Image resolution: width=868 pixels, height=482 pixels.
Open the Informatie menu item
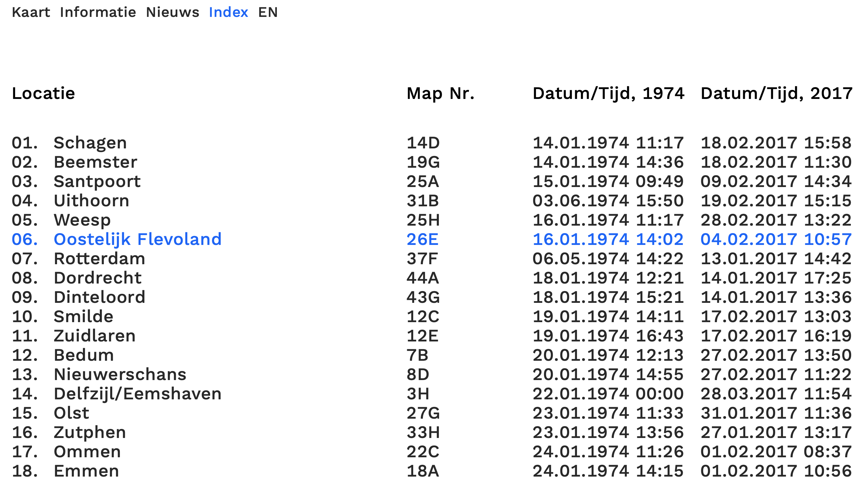coord(98,12)
